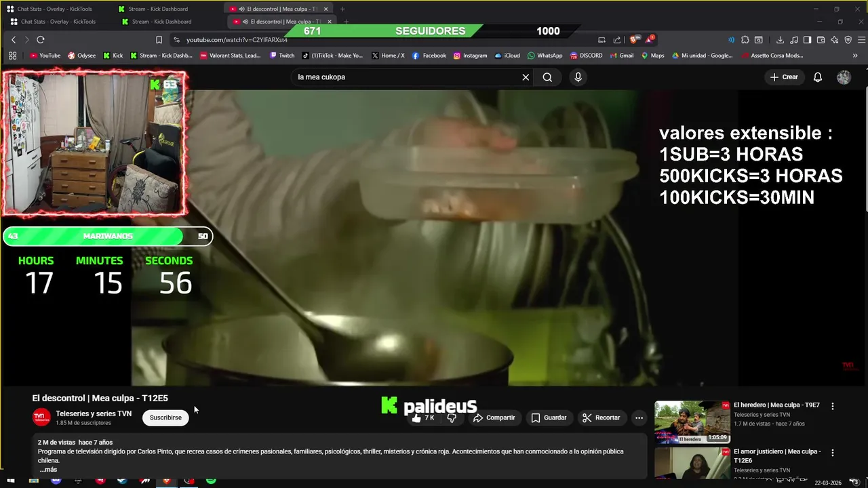
Task: Open the browser downloads icon
Action: (780, 40)
